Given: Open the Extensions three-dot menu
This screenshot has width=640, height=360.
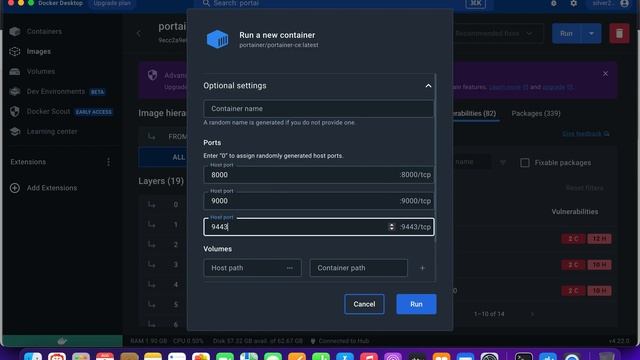Looking at the screenshot, I should (x=108, y=162).
